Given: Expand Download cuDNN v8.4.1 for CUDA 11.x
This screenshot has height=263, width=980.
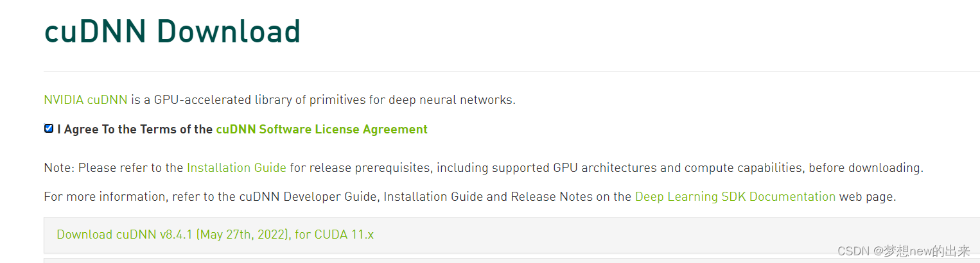Looking at the screenshot, I should (215, 235).
